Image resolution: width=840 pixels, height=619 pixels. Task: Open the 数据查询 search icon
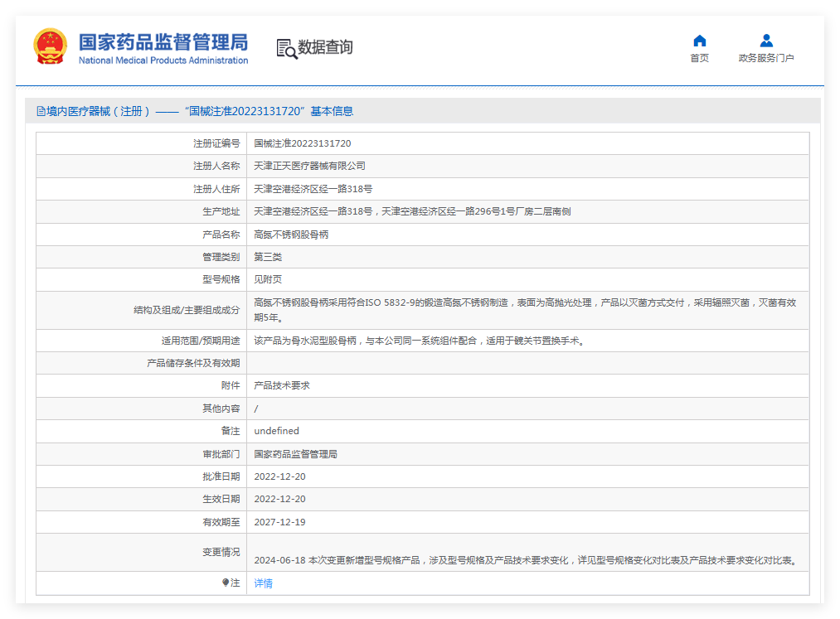(x=287, y=49)
